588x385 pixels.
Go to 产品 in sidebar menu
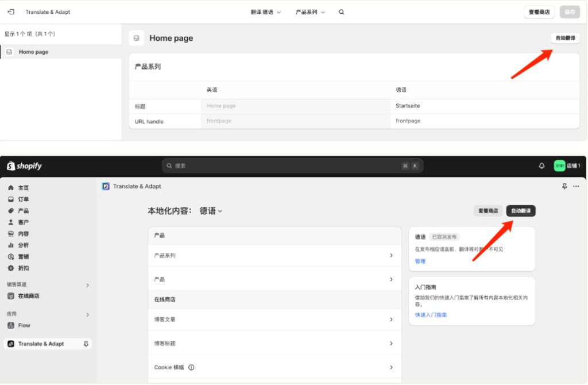tap(23, 211)
